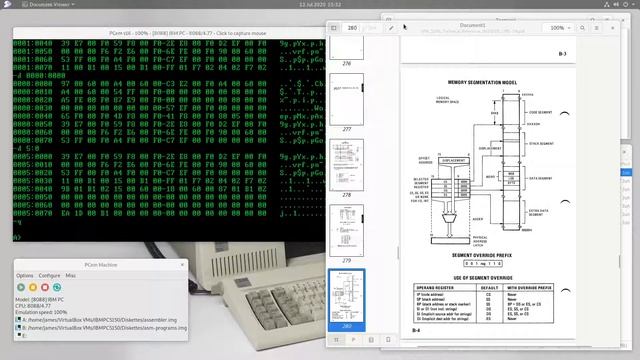Click the empty E: drive icon
This screenshot has height=360, width=640.
pyautogui.click(x=19, y=335)
